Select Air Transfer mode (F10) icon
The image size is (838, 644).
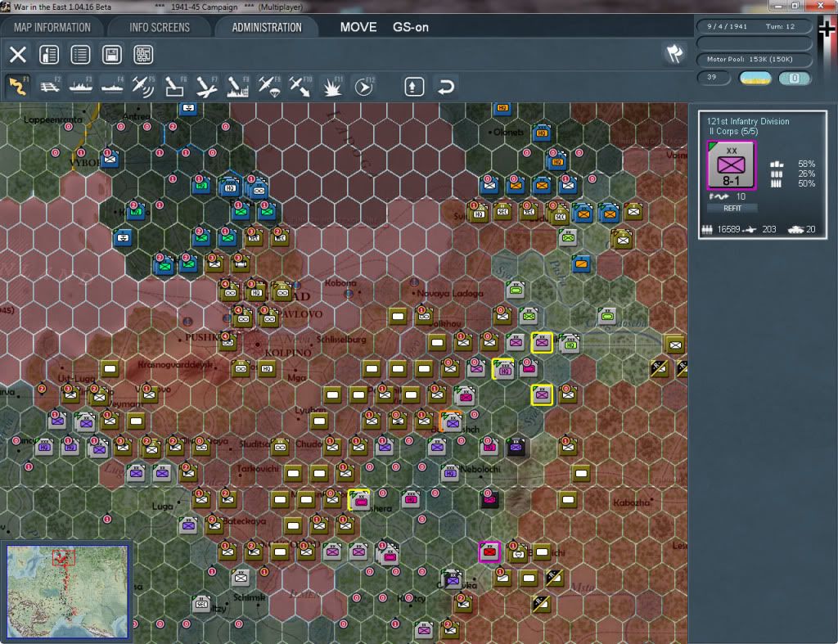click(300, 86)
